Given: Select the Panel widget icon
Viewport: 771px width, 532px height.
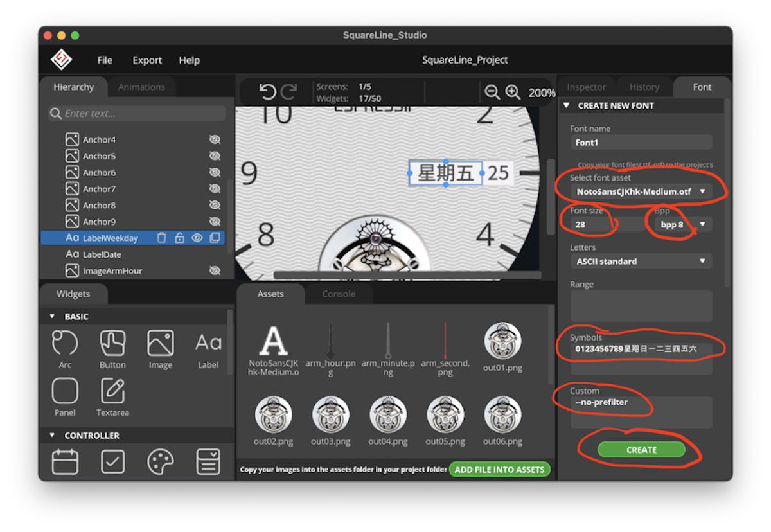Looking at the screenshot, I should pyautogui.click(x=65, y=391).
